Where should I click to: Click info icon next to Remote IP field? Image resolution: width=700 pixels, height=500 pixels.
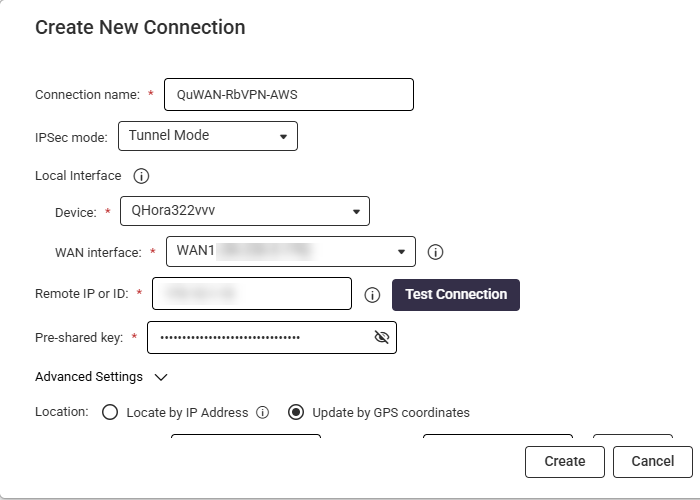point(372,295)
